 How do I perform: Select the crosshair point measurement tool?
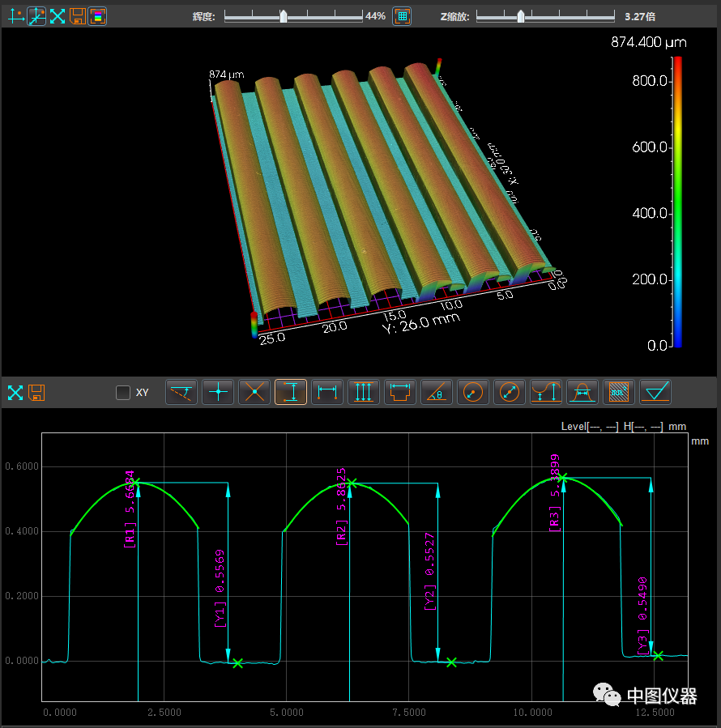pos(217,392)
